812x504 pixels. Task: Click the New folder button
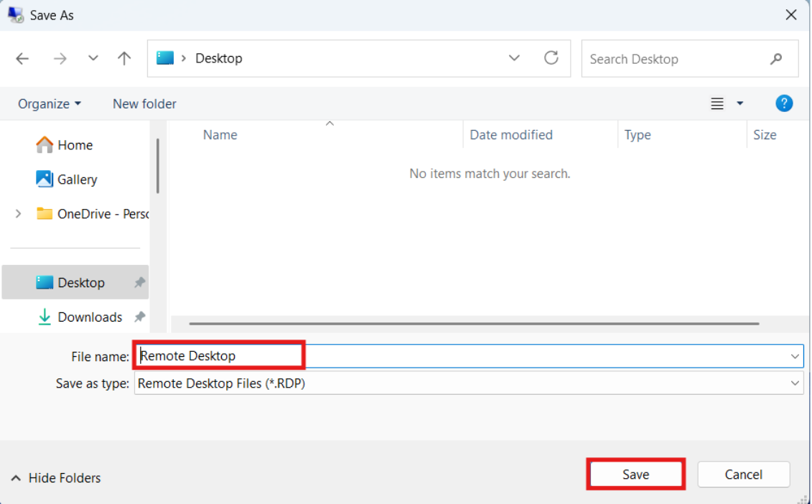coord(144,104)
